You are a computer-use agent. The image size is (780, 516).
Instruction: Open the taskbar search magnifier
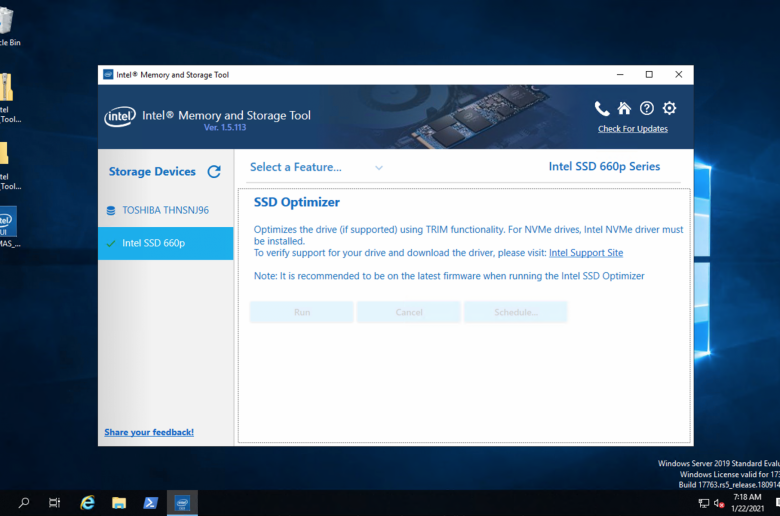point(23,503)
